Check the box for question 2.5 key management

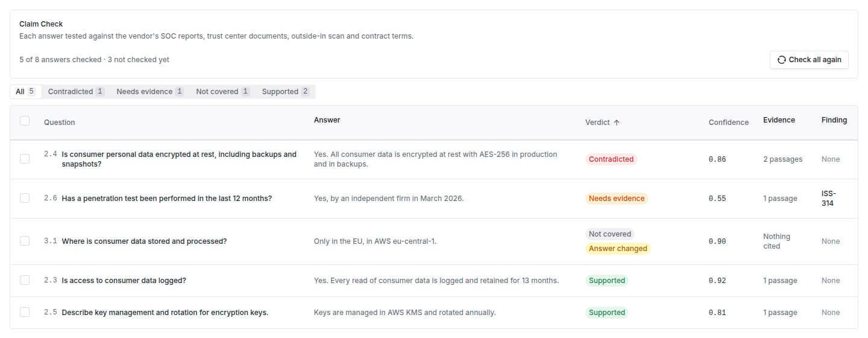click(x=25, y=312)
